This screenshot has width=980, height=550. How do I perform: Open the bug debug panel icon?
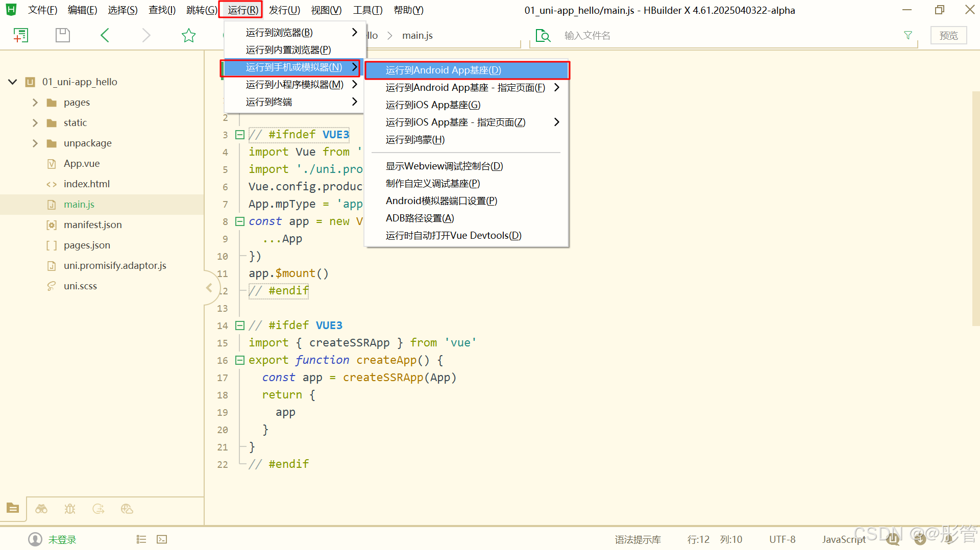(x=70, y=509)
